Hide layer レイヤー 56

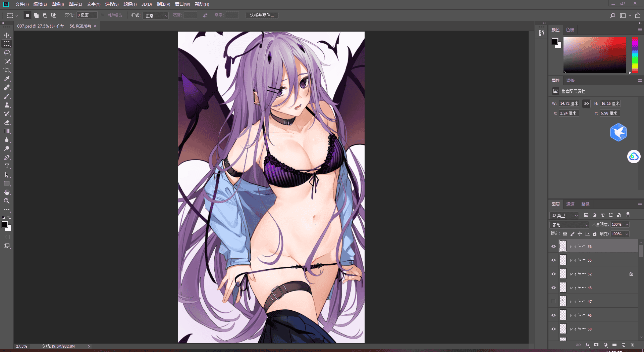point(553,246)
